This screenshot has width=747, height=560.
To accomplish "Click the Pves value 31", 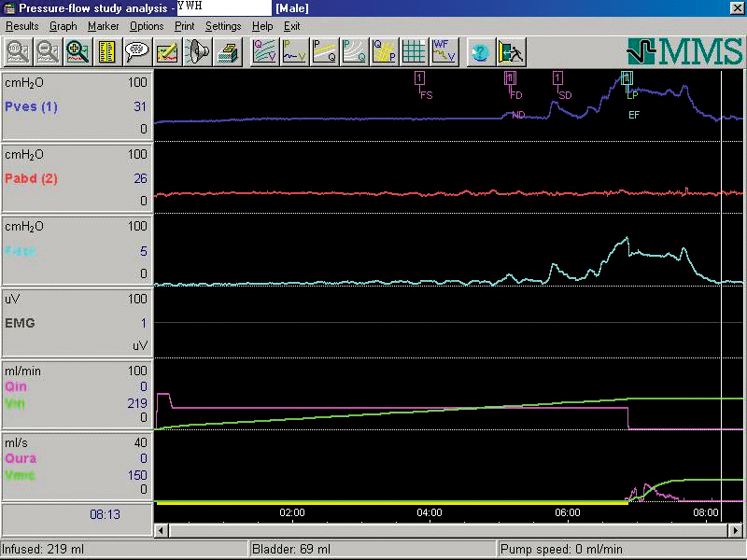I will click(x=140, y=106).
